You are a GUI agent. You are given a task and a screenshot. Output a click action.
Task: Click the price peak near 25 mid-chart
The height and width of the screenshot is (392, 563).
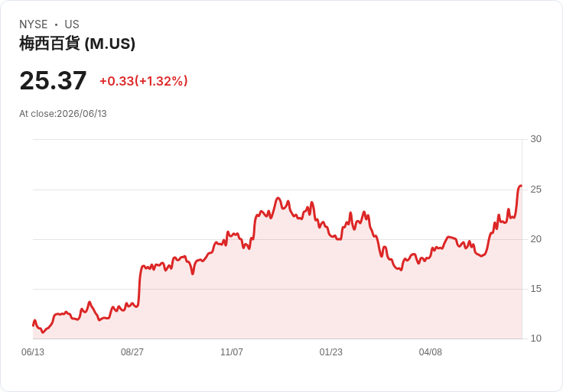278,198
